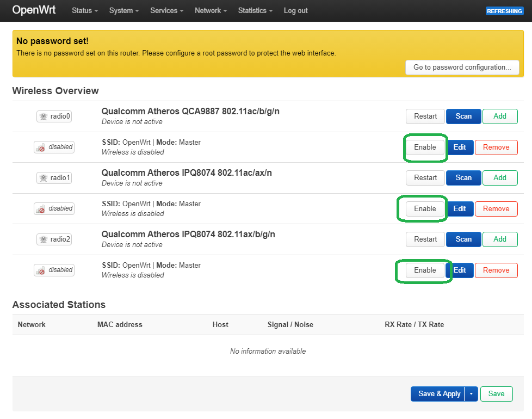This screenshot has width=532, height=419.
Task: Expand the Save & Apply dropdown arrow
Action: pos(471,394)
